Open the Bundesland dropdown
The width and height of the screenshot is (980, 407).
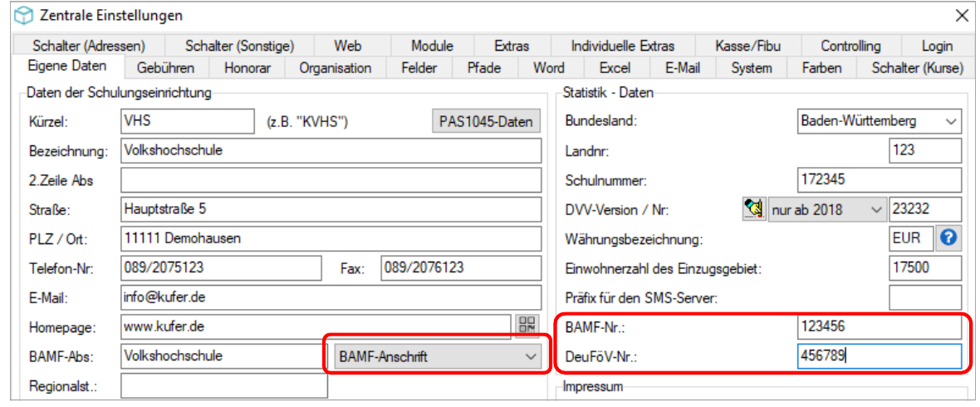[x=880, y=121]
